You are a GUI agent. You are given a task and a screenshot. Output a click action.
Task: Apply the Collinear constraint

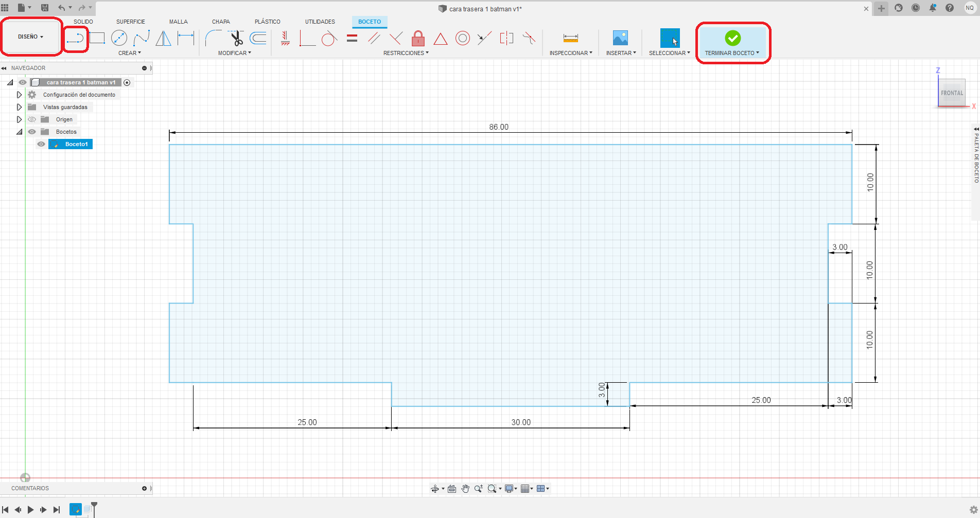484,38
